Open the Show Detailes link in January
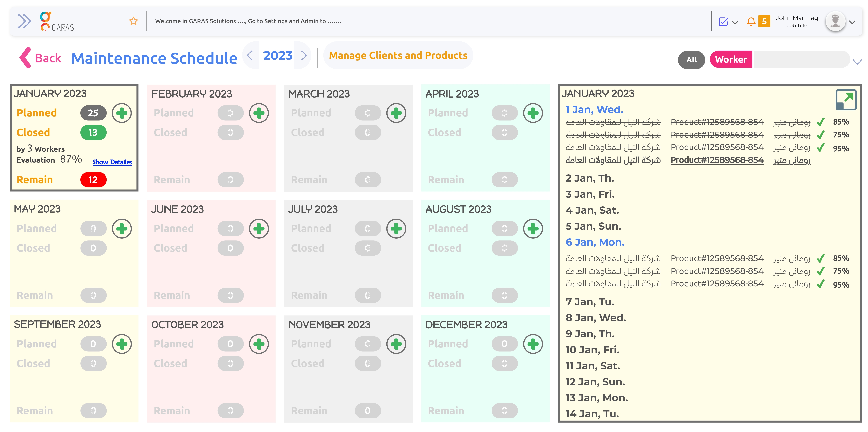 click(x=112, y=162)
